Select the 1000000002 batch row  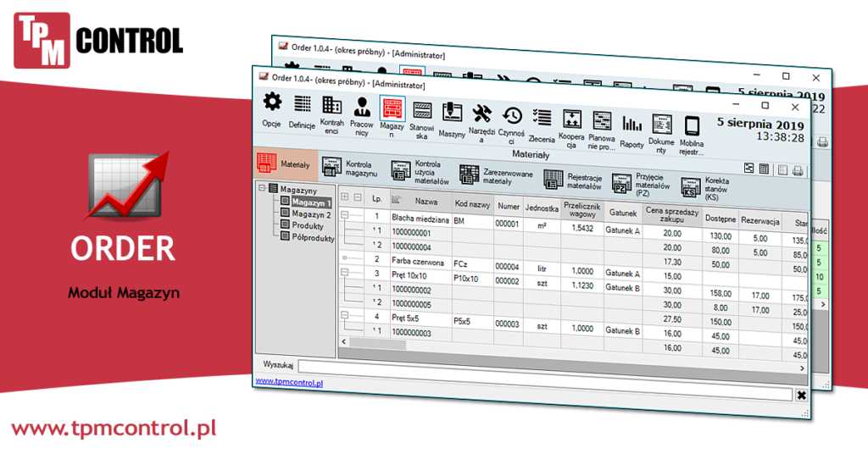tap(411, 290)
